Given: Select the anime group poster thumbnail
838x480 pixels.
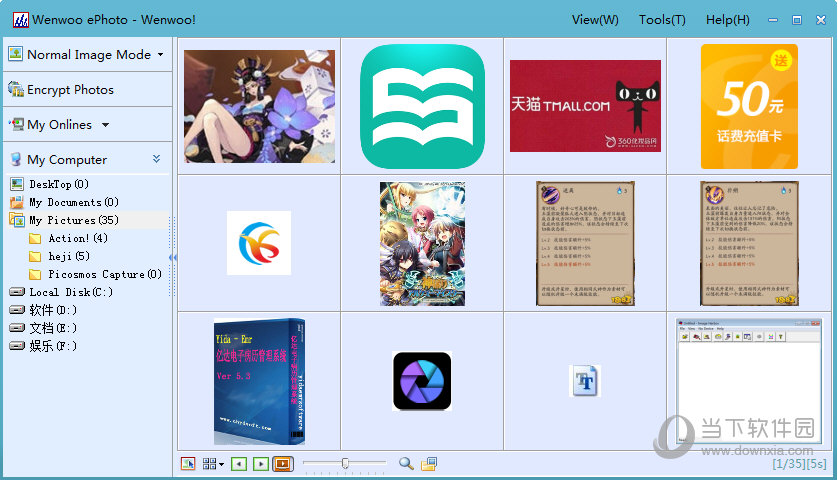Looking at the screenshot, I should pyautogui.click(x=422, y=244).
